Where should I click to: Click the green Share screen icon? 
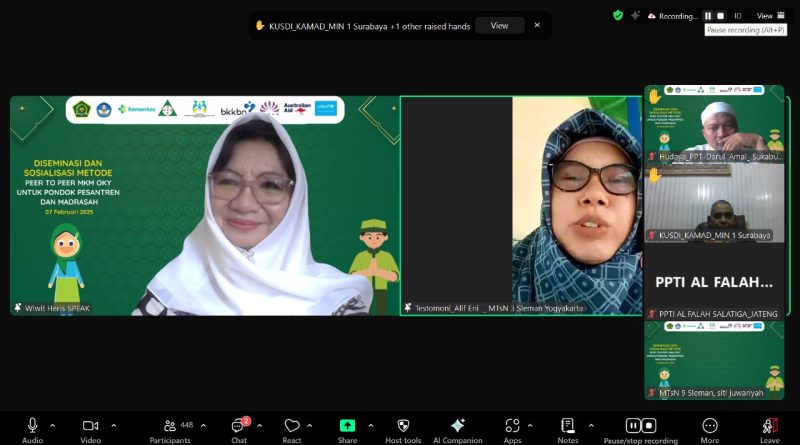347,425
